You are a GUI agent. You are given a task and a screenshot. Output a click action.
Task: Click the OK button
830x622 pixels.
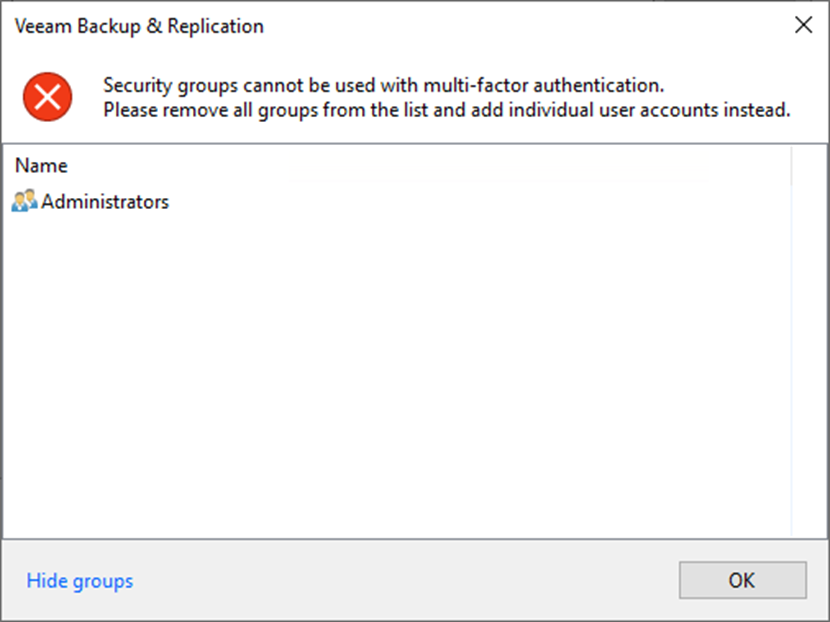click(x=743, y=580)
